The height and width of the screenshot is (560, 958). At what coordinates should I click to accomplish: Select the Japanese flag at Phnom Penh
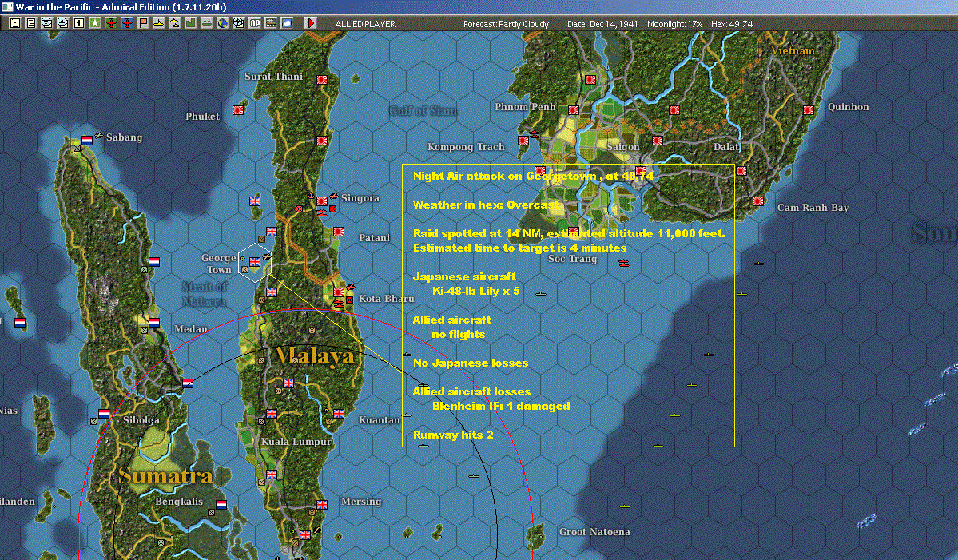coord(573,110)
